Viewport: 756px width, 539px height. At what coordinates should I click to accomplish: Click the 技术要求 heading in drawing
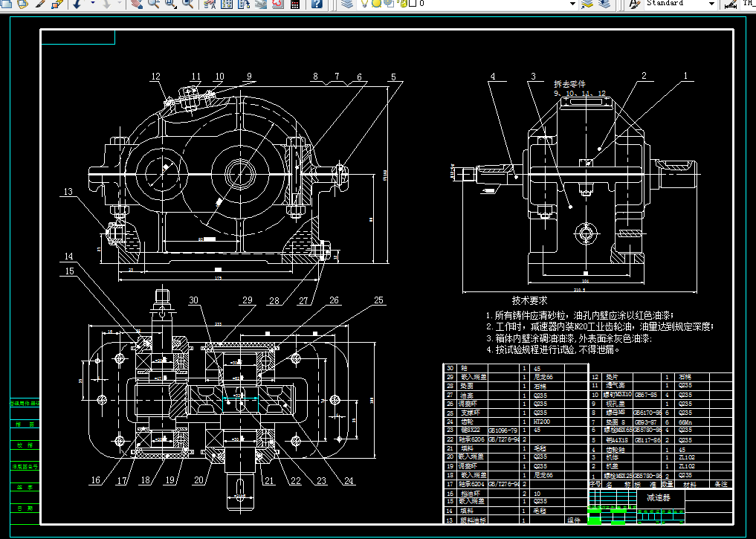[529, 300]
